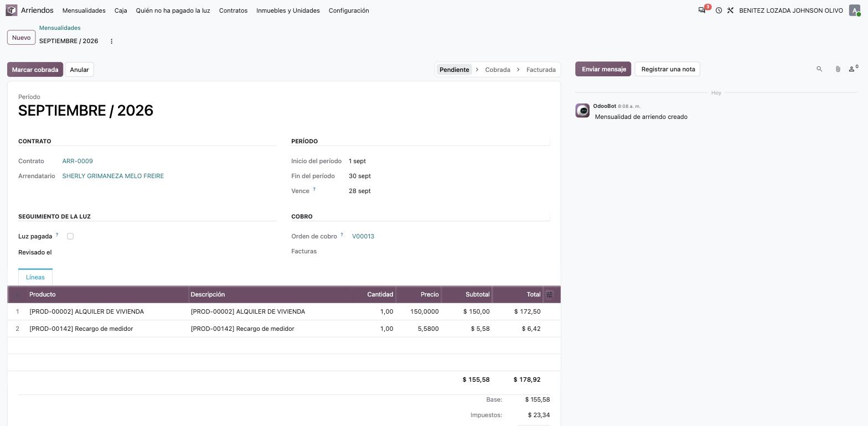Search messages with the magnifier icon
The image size is (868, 426).
click(819, 69)
